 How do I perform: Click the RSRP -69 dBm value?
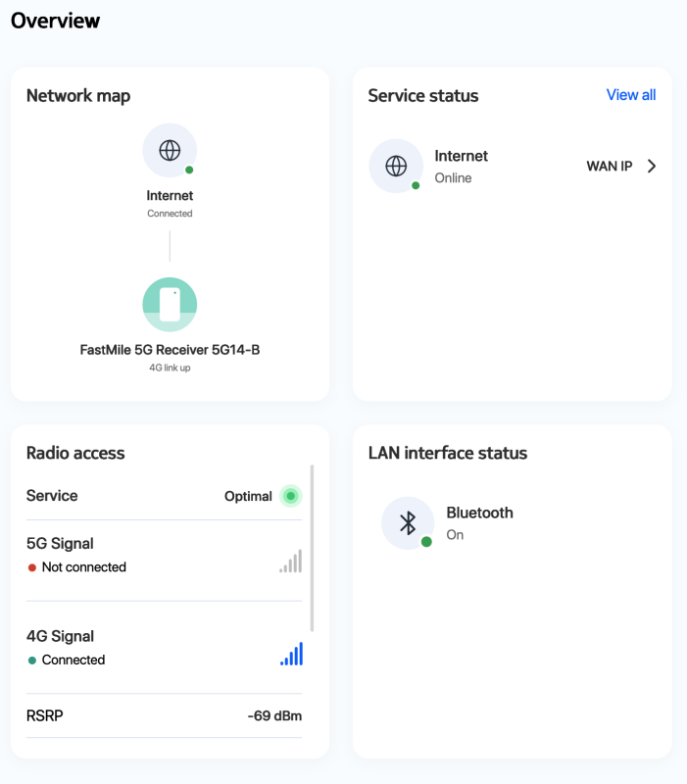click(274, 716)
